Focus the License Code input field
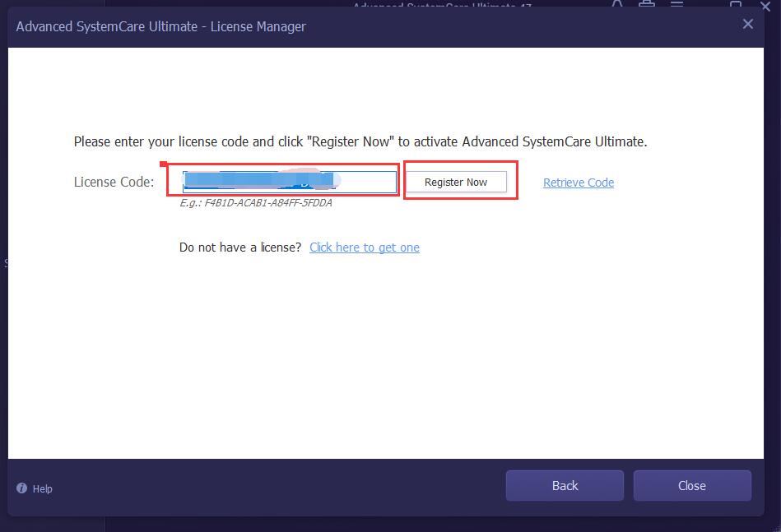Viewport: 781px width, 532px height. [x=290, y=182]
